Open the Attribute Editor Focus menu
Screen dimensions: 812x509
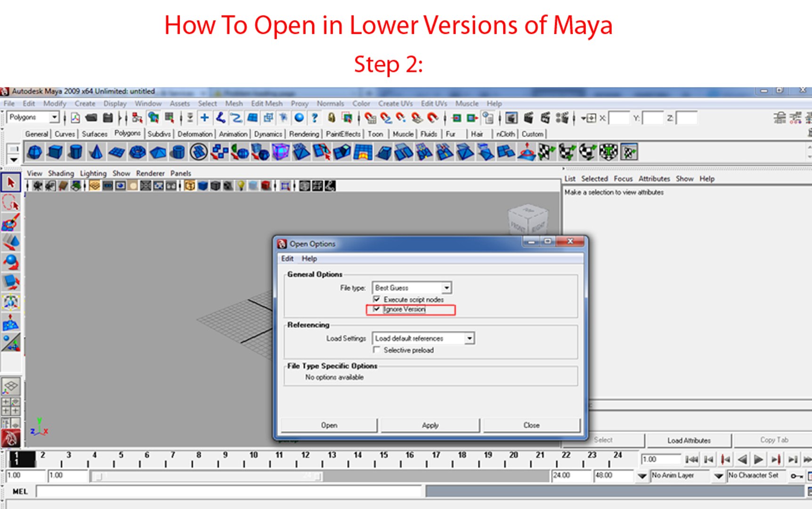click(623, 179)
